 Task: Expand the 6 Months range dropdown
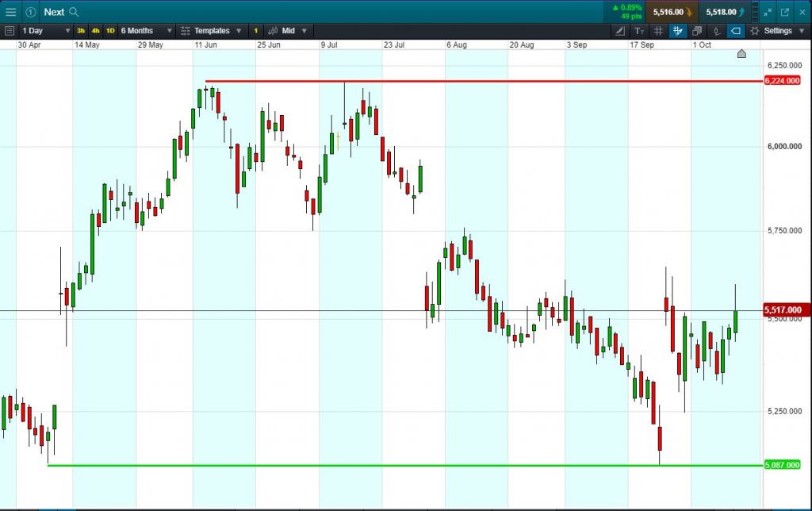coord(146,31)
